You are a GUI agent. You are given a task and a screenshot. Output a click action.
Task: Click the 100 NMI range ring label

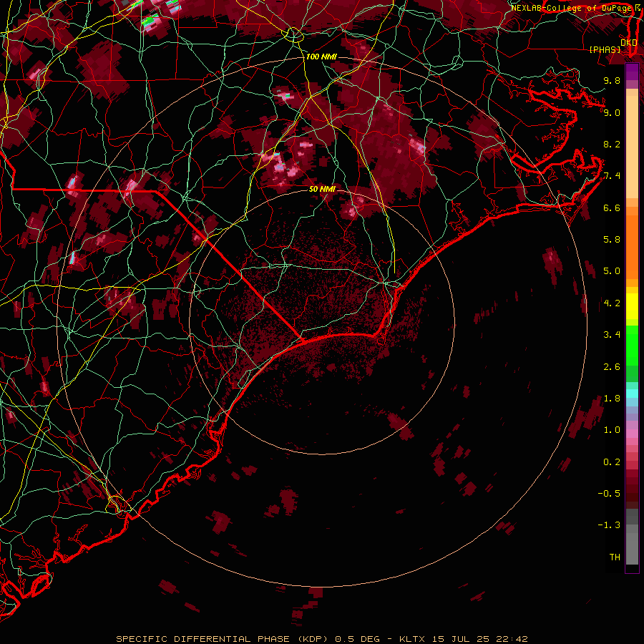pyautogui.click(x=321, y=57)
